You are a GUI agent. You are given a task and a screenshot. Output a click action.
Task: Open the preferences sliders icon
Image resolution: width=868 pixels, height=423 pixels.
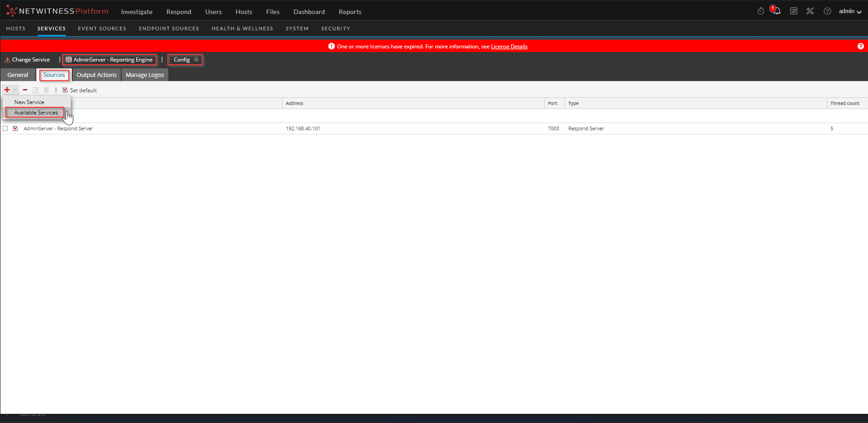click(x=793, y=11)
